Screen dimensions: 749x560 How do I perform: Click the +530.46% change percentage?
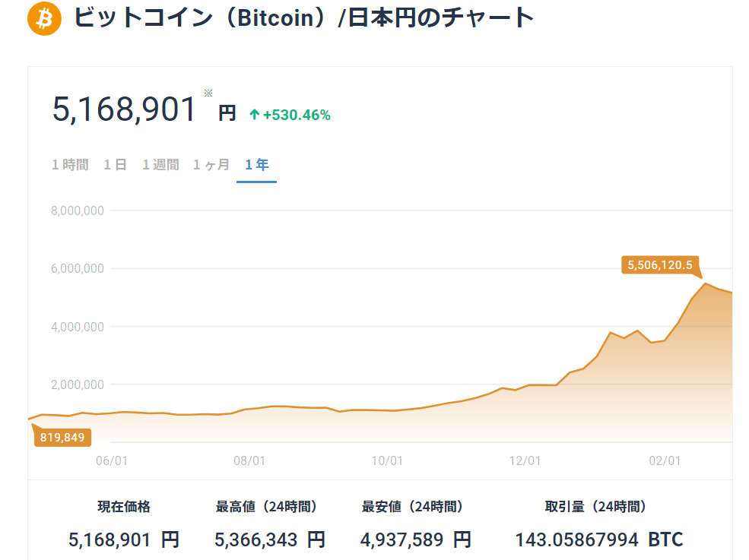point(297,115)
